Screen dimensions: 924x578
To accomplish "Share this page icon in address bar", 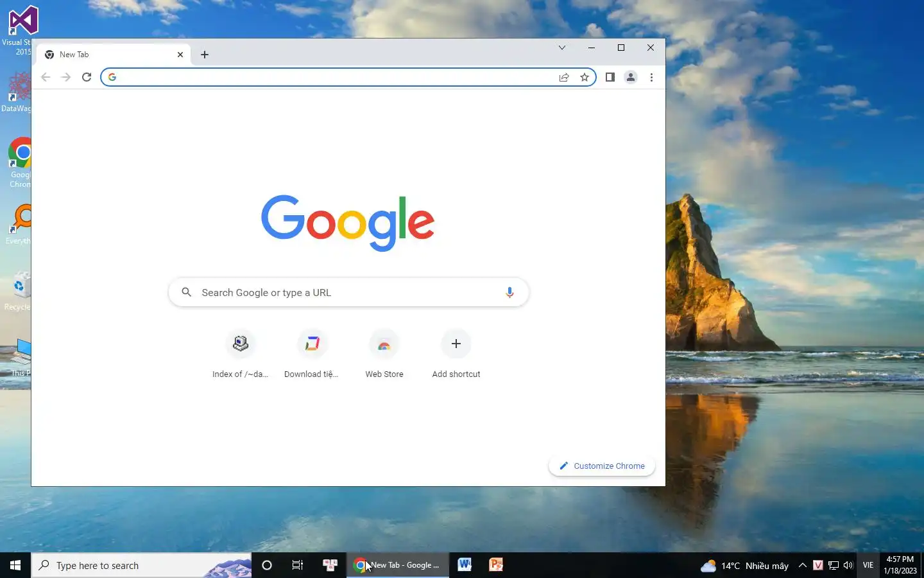I will click(x=564, y=77).
